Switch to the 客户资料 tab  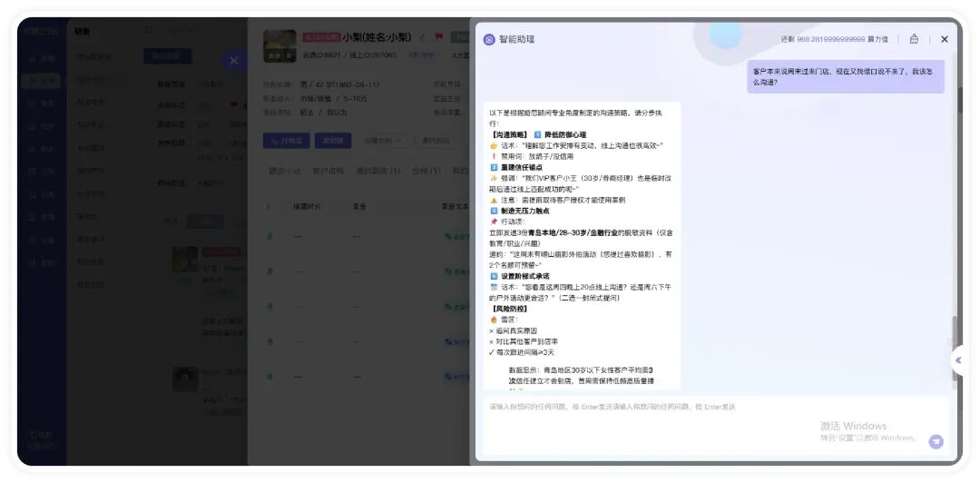coord(328,171)
